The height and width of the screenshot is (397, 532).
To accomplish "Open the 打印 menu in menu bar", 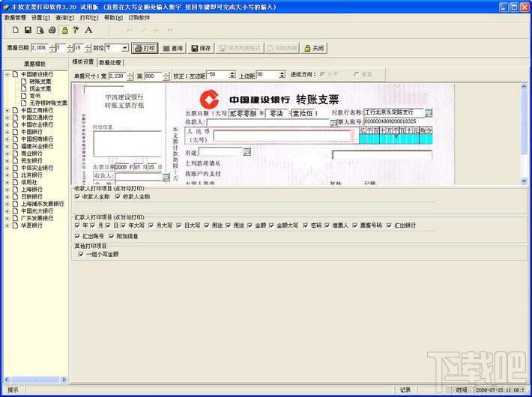I will coord(89,18).
